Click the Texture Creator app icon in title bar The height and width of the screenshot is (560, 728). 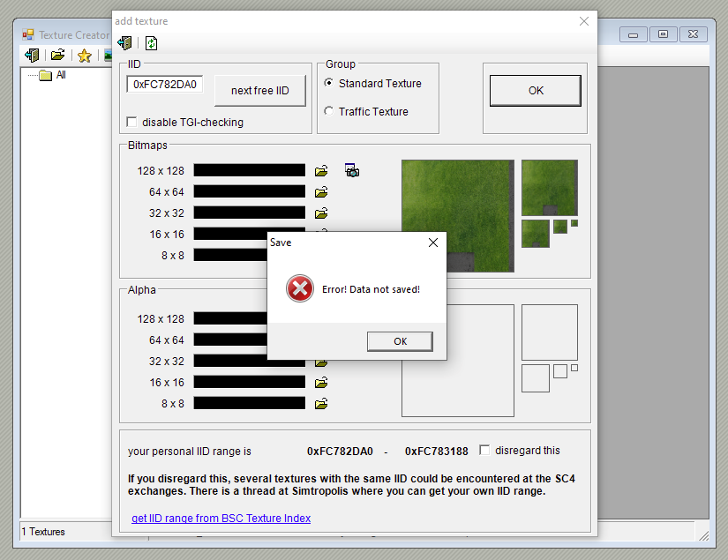point(28,34)
